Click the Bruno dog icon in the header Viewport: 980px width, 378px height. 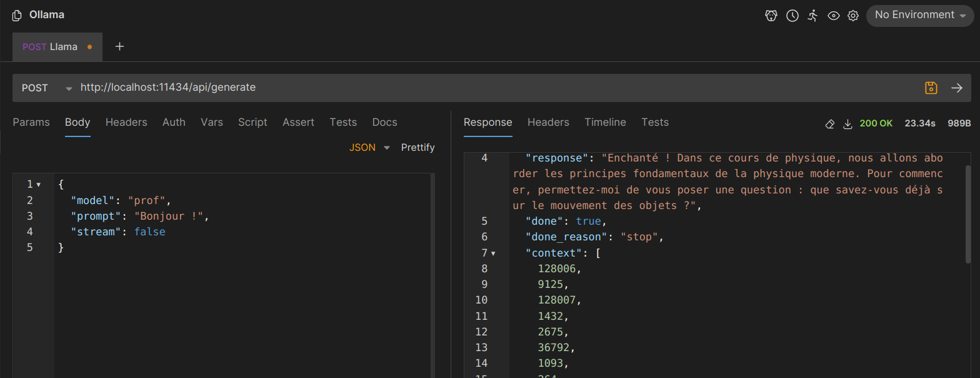click(x=771, y=16)
